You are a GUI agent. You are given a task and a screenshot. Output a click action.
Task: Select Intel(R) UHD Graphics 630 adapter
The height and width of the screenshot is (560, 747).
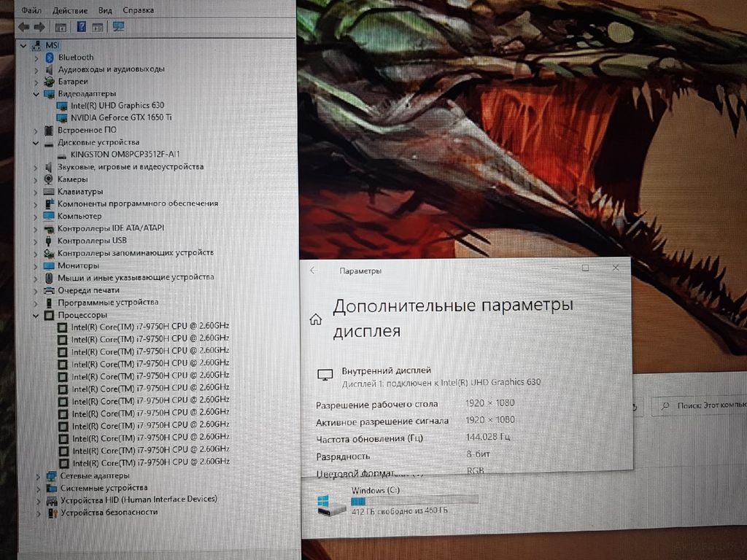point(117,105)
